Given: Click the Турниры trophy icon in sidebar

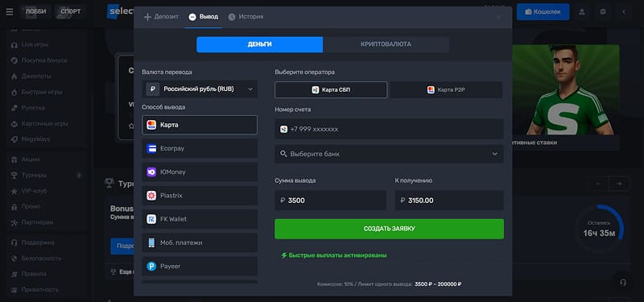Looking at the screenshot, I should click(14, 176).
